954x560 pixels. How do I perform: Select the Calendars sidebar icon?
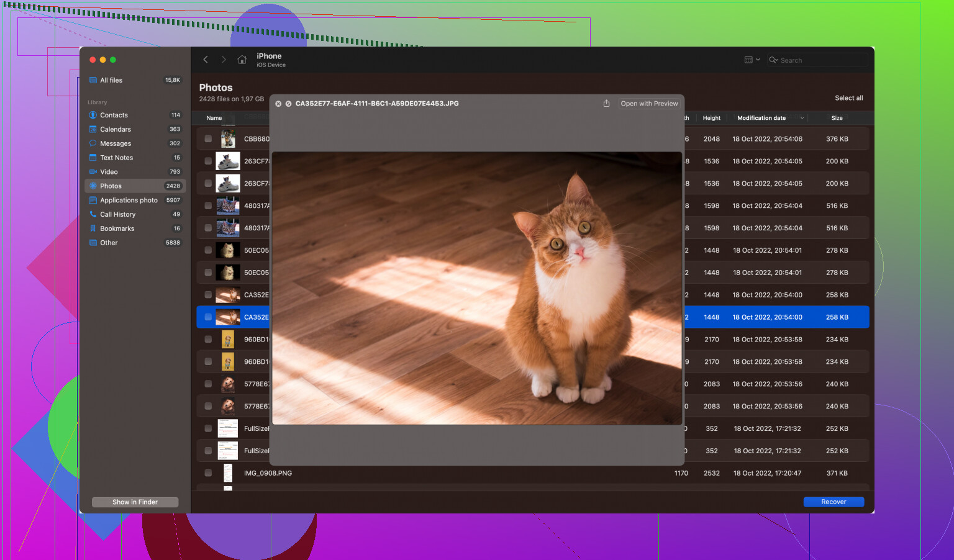(93, 129)
